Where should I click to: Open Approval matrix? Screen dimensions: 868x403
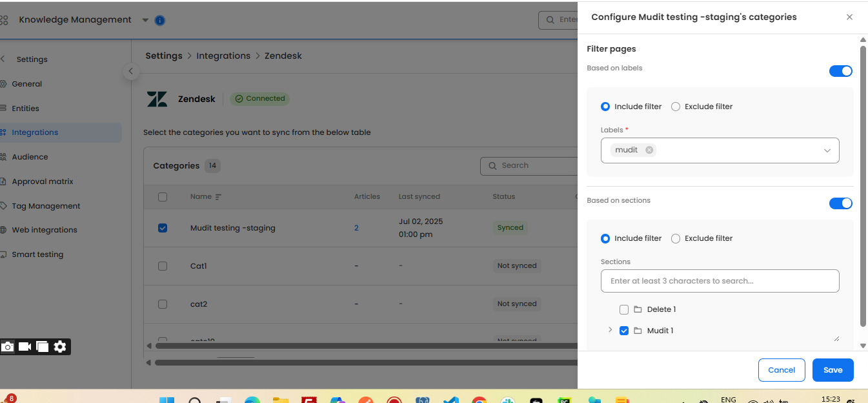point(43,181)
